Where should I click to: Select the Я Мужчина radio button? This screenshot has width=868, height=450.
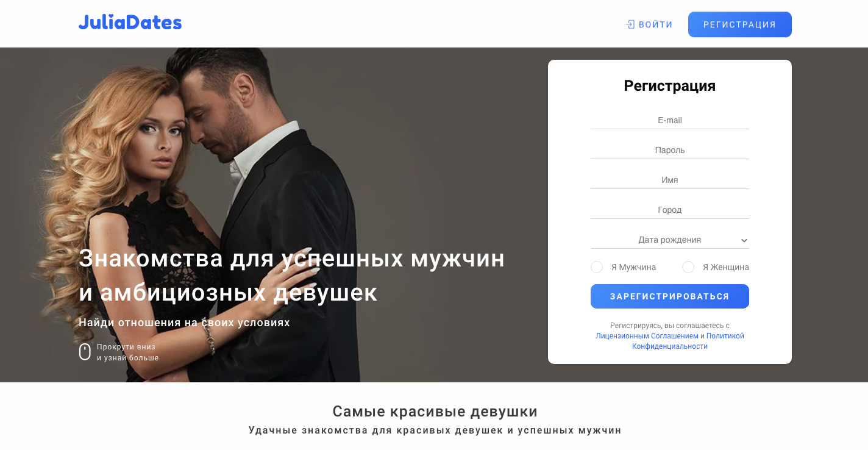[597, 267]
